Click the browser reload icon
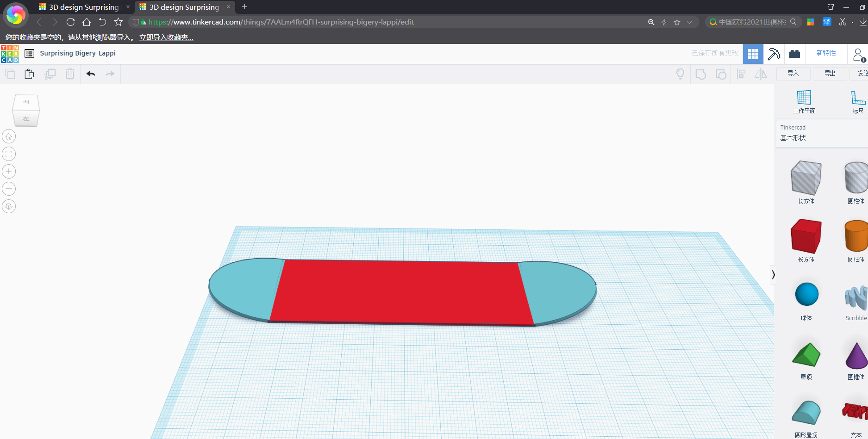 click(x=70, y=22)
